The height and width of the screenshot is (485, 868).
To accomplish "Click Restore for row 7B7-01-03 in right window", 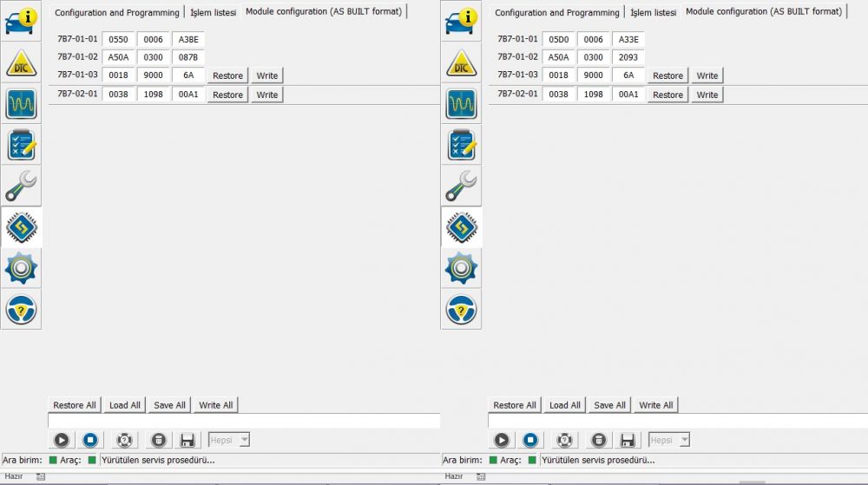I will [x=667, y=75].
